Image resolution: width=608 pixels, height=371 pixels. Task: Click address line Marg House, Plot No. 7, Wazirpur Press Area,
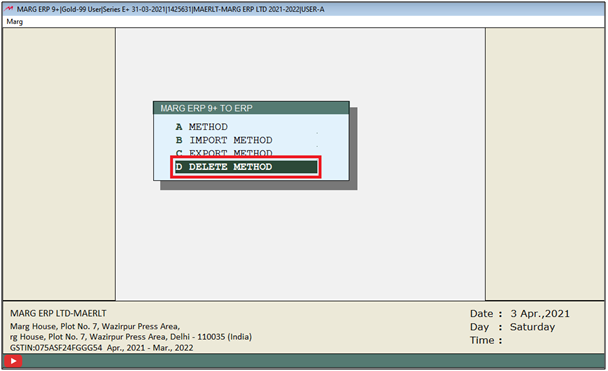[x=95, y=326]
